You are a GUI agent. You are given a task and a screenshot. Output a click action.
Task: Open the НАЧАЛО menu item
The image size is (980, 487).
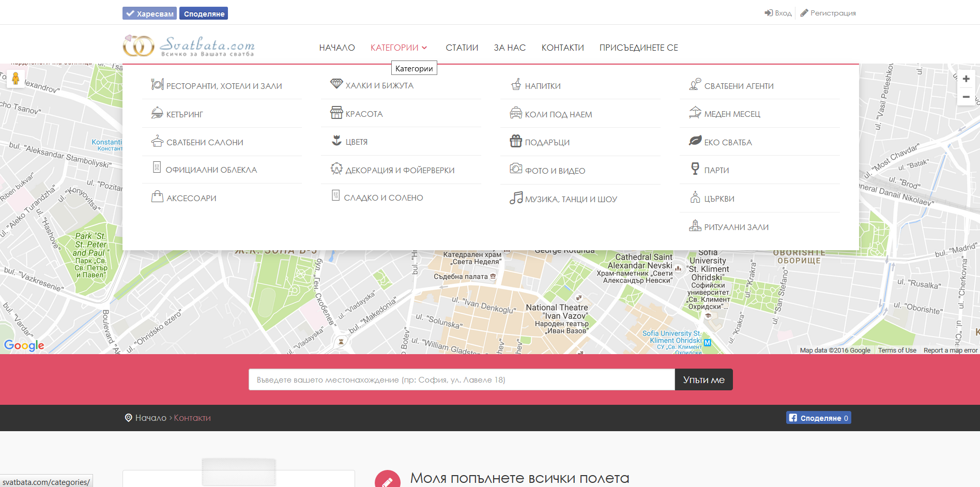[x=337, y=48]
